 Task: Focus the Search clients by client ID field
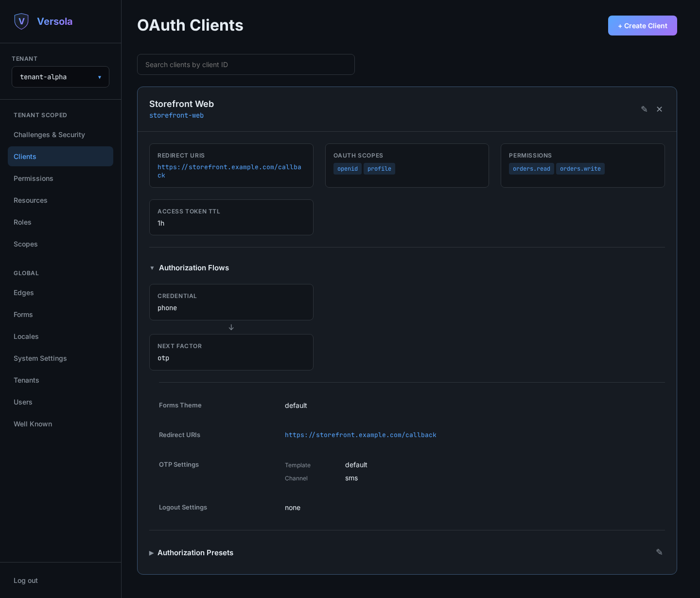point(246,65)
